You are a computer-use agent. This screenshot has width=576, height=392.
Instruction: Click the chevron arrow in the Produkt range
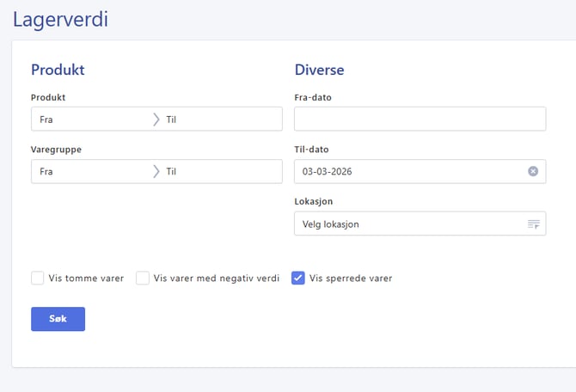[x=156, y=119]
